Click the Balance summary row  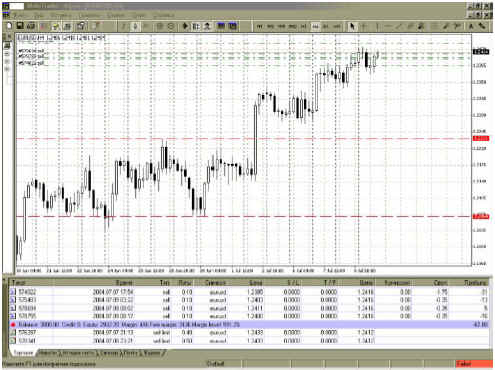249,324
